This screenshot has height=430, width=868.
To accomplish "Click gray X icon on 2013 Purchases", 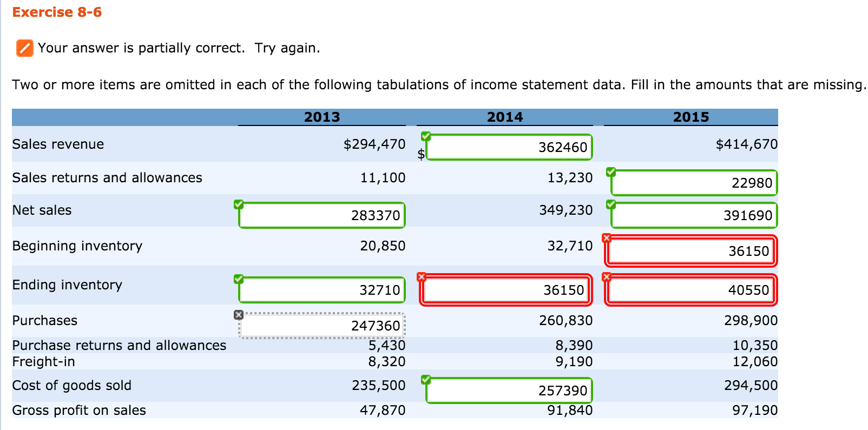I will tap(239, 315).
